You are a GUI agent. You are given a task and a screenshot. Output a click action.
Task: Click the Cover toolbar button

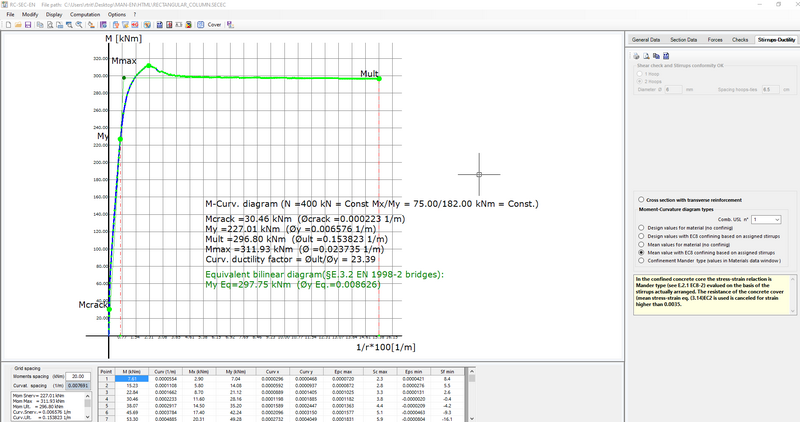(214, 24)
